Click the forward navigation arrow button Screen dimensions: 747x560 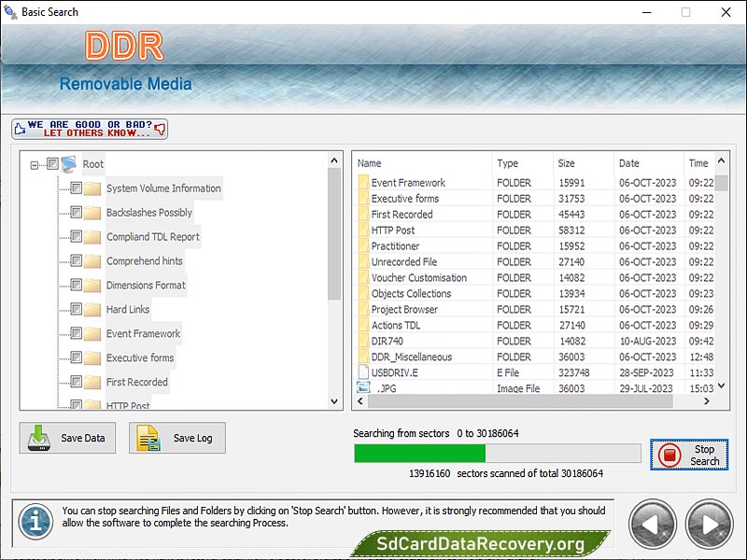coord(708,525)
